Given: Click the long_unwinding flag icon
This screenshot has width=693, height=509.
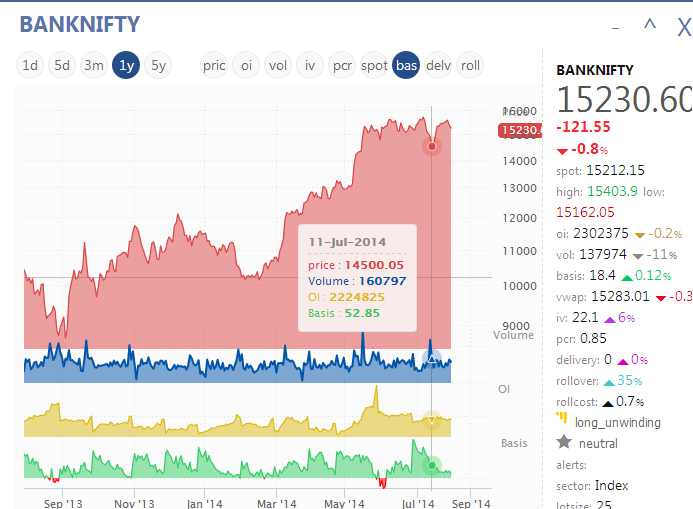Looking at the screenshot, I should pyautogui.click(x=564, y=422).
